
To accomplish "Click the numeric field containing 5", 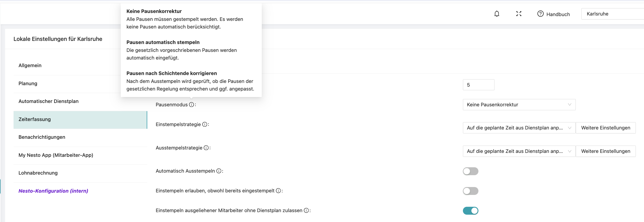I will click(478, 85).
